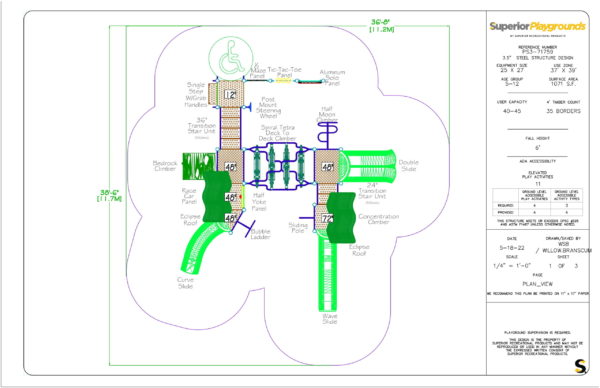The width and height of the screenshot is (600, 388).
Task: Select the Double Slide graphic
Action: coord(368,166)
